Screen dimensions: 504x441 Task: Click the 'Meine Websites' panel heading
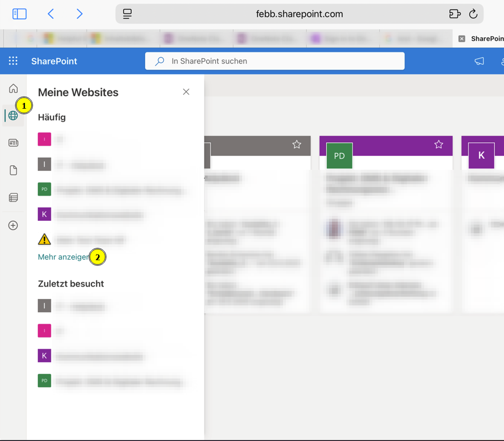(x=78, y=92)
